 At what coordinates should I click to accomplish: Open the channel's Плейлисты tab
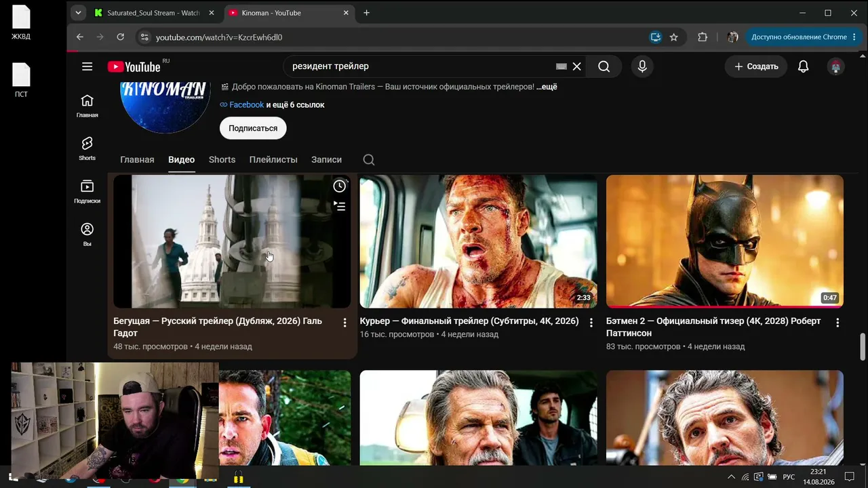point(273,160)
